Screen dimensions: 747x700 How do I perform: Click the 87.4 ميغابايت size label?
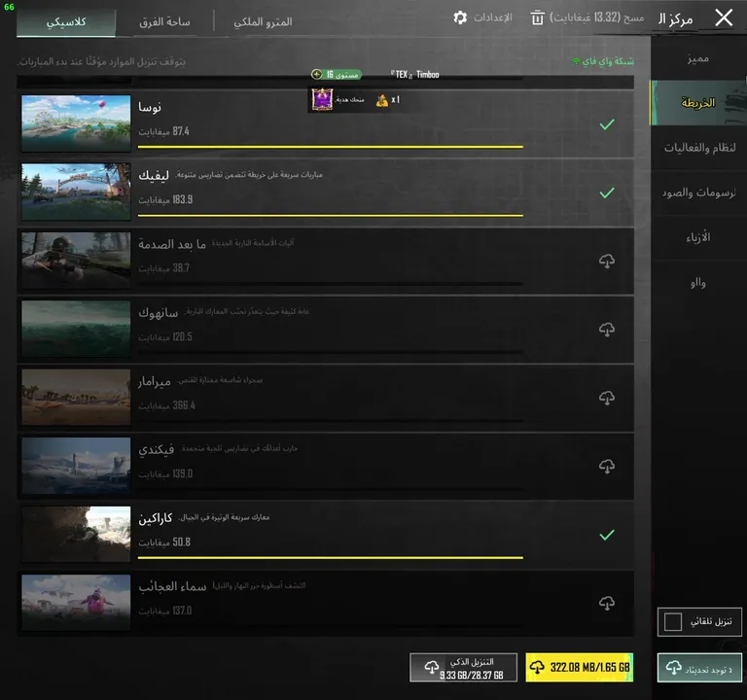[163, 131]
